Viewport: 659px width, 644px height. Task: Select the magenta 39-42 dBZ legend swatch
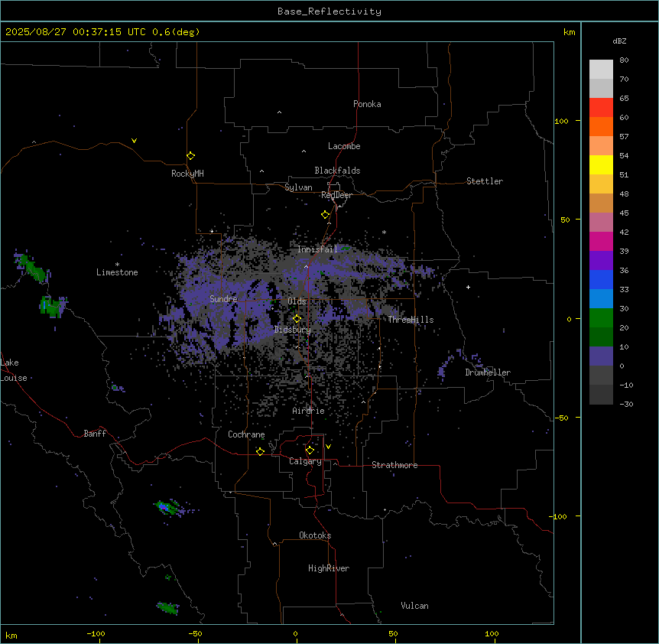[601, 241]
